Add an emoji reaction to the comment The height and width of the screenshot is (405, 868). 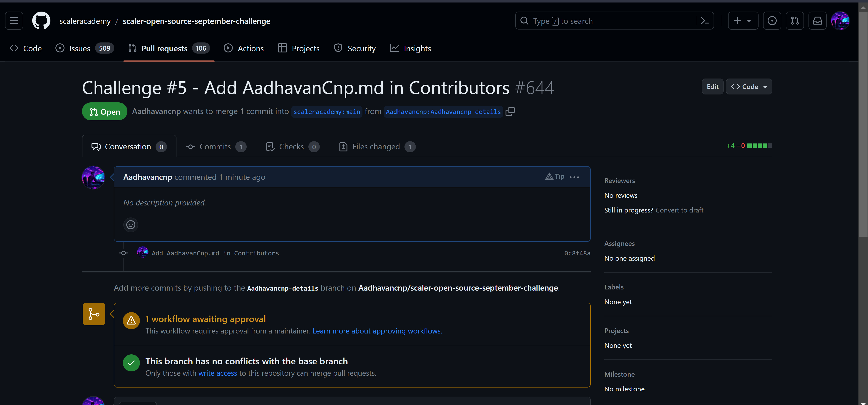pyautogui.click(x=131, y=224)
